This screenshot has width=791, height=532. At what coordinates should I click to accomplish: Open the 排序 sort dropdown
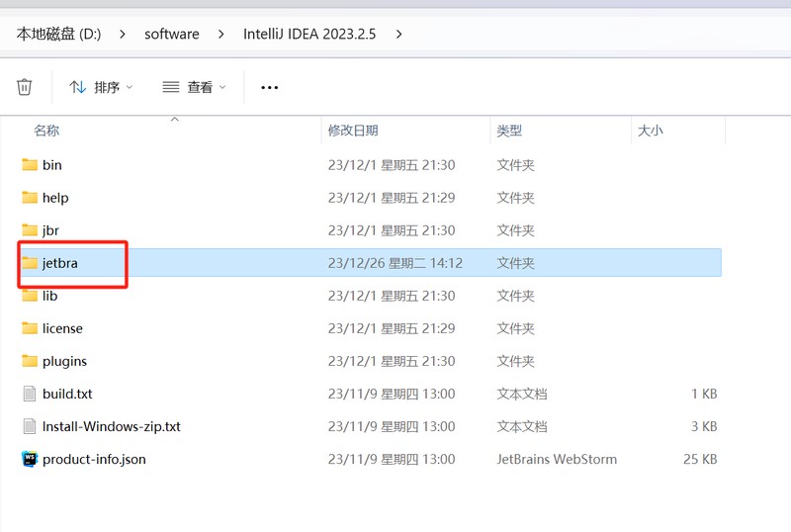click(101, 87)
